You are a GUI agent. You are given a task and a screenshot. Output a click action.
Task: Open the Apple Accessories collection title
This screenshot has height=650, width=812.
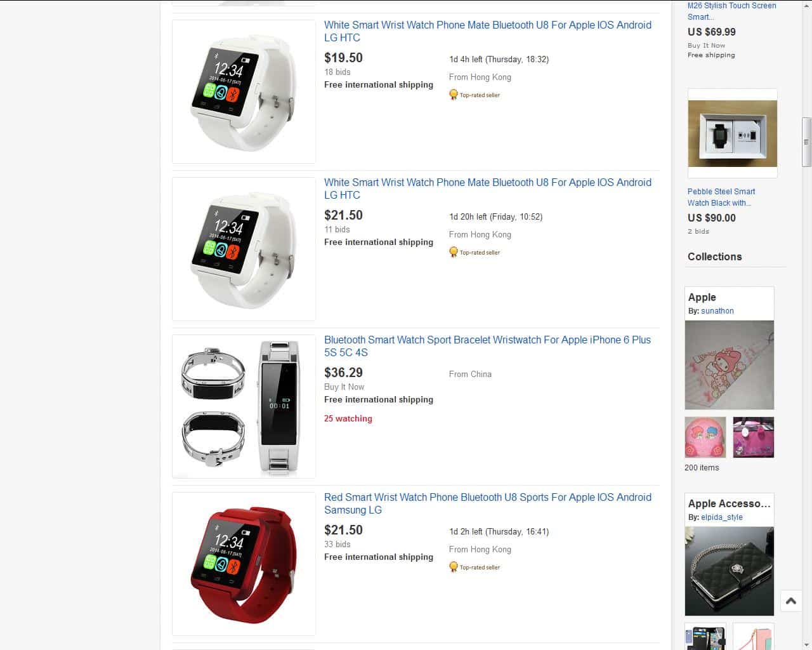pyautogui.click(x=729, y=503)
